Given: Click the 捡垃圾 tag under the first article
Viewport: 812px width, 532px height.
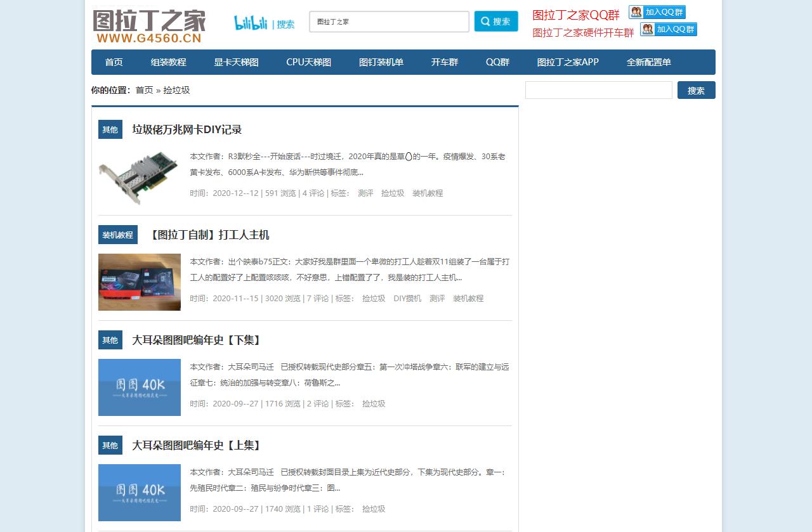Looking at the screenshot, I should 392,193.
